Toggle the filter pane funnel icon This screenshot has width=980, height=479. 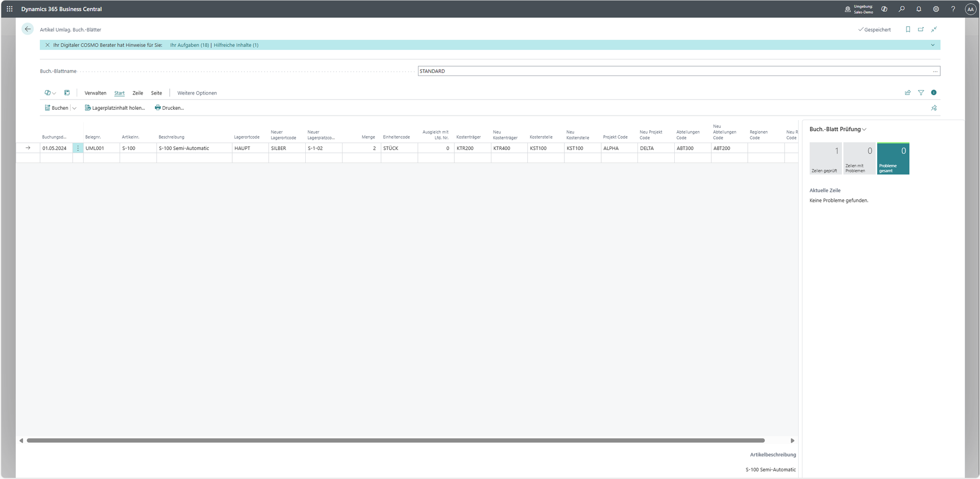pos(921,93)
